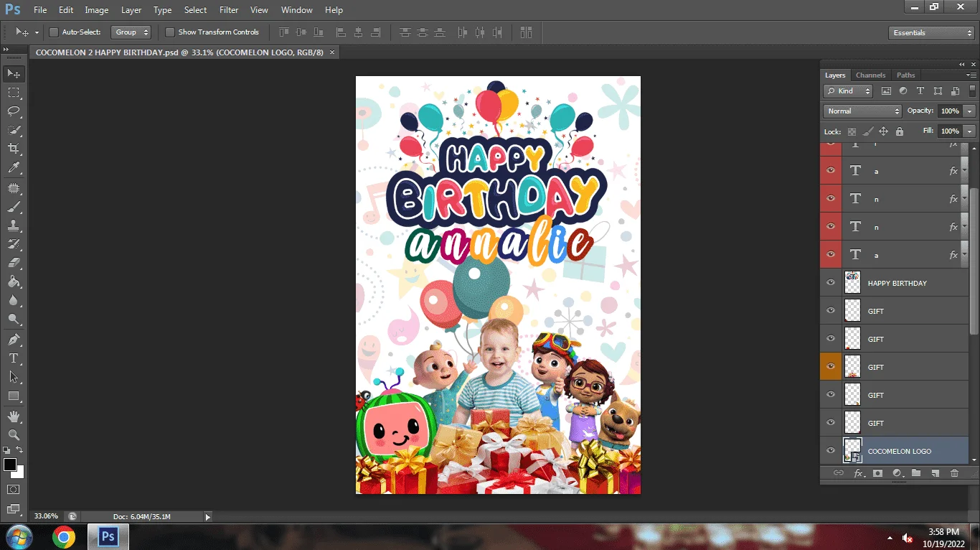This screenshot has width=980, height=550.
Task: Create new fill or adjustment layer
Action: (897, 473)
